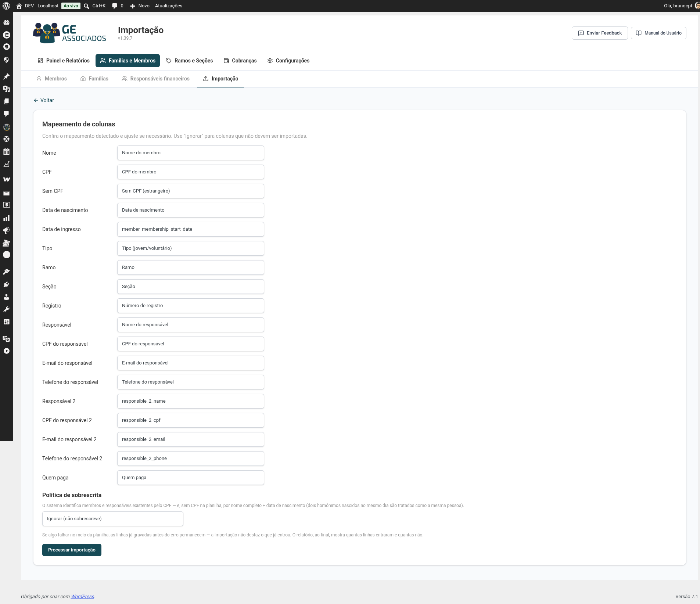Open Plugins plug icon in sidebar
The image size is (700, 604).
pyautogui.click(x=6, y=284)
